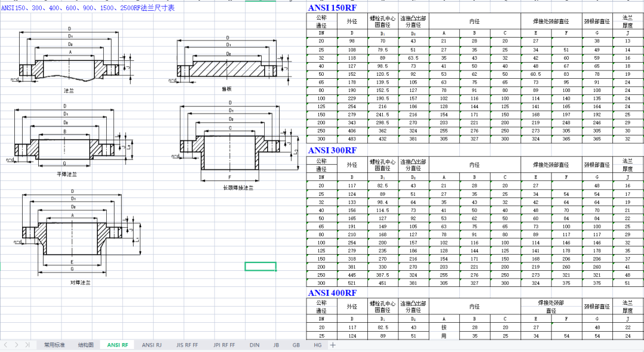Click the cell with value '406'
Image resolution: width=644 pixels, height=352 pixels.
click(352, 131)
